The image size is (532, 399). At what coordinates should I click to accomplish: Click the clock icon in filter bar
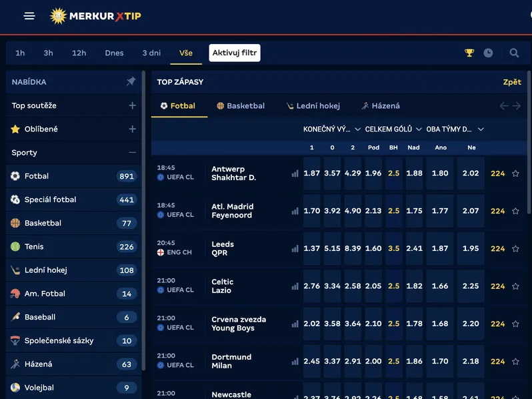pyautogui.click(x=489, y=53)
